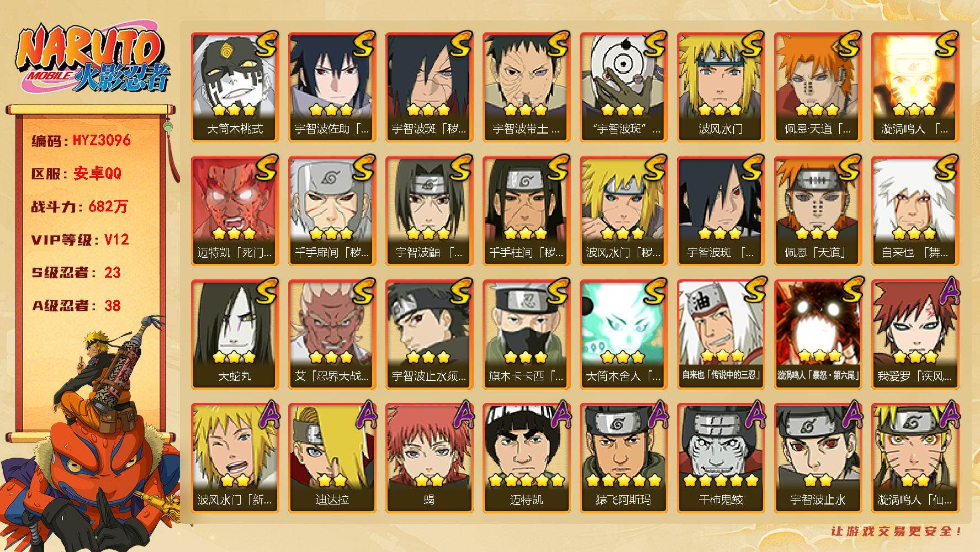
Task: Click the 蝎 character portrait
Action: point(429,458)
